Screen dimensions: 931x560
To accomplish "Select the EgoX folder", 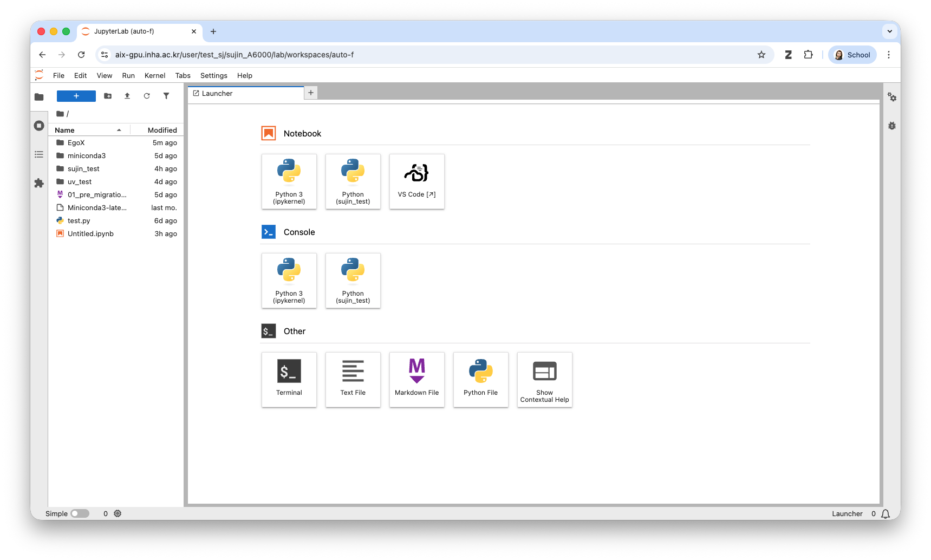I will pyautogui.click(x=116, y=143).
